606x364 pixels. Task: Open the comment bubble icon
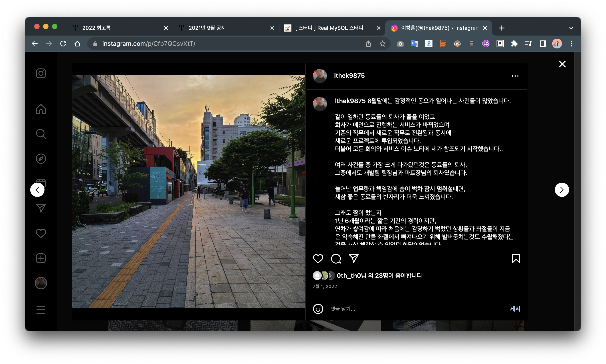pos(336,258)
